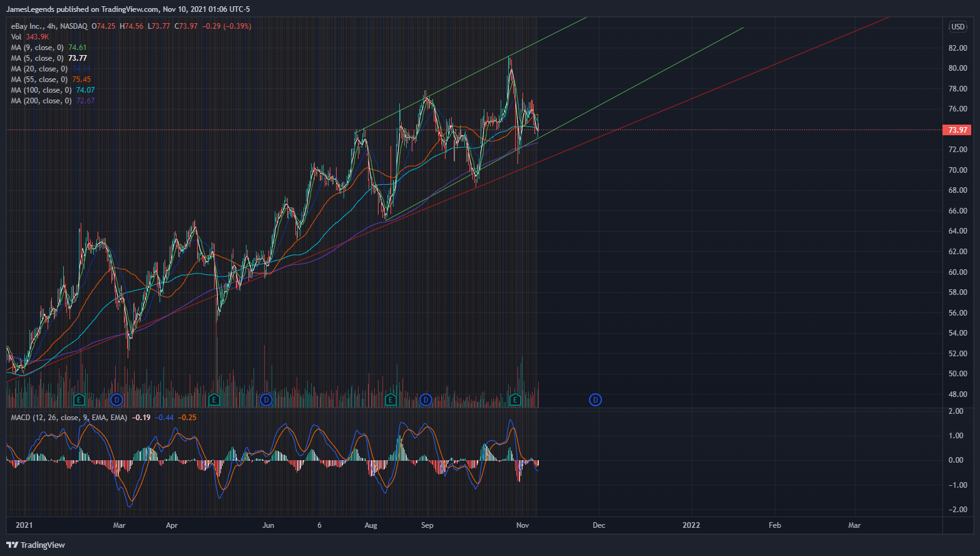The image size is (980, 556).
Task: Click the MACD axis 0.00 label
Action: (x=956, y=460)
